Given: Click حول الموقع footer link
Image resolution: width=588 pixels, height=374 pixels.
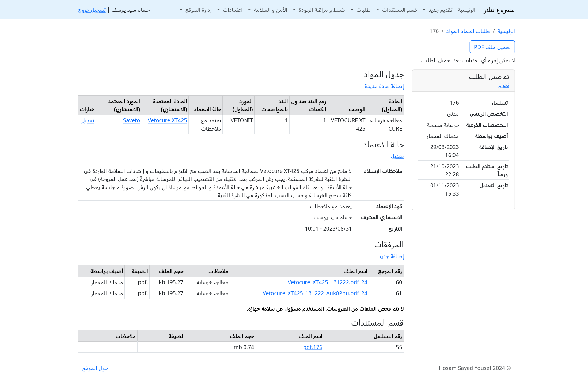Looking at the screenshot, I should pos(95,368).
